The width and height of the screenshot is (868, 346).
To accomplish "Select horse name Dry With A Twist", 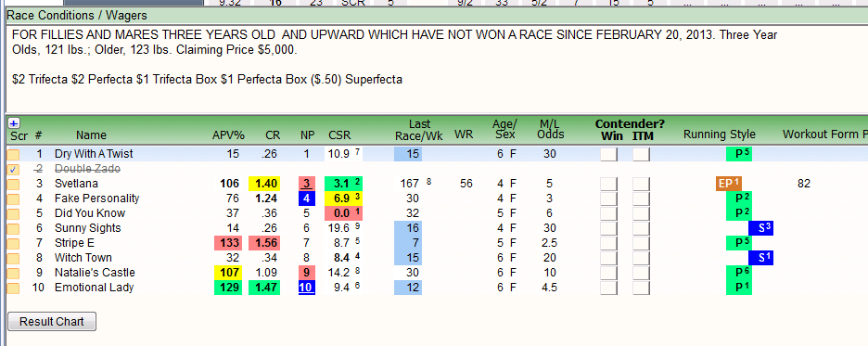I will click(94, 154).
